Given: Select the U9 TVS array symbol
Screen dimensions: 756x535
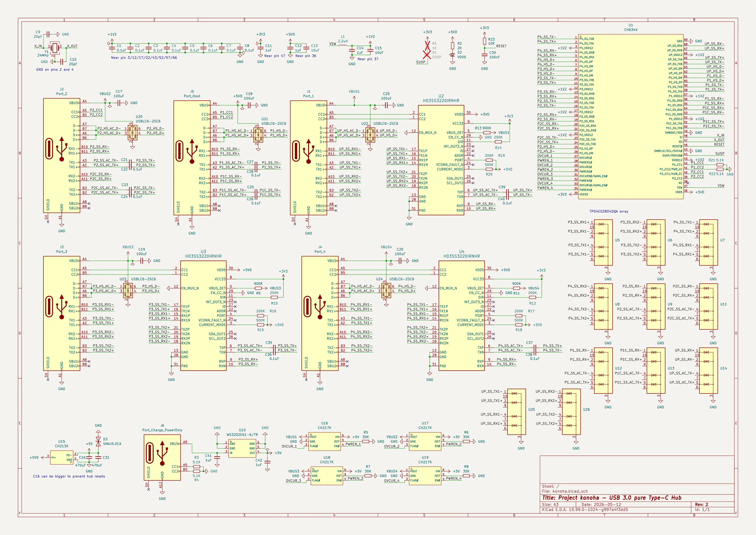Looking at the screenshot, I should [656, 306].
